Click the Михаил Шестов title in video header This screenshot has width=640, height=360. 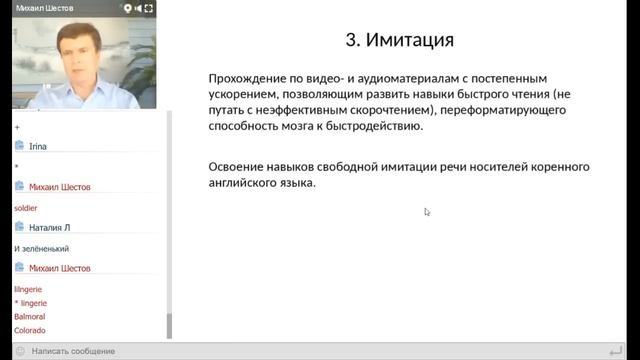(45, 8)
